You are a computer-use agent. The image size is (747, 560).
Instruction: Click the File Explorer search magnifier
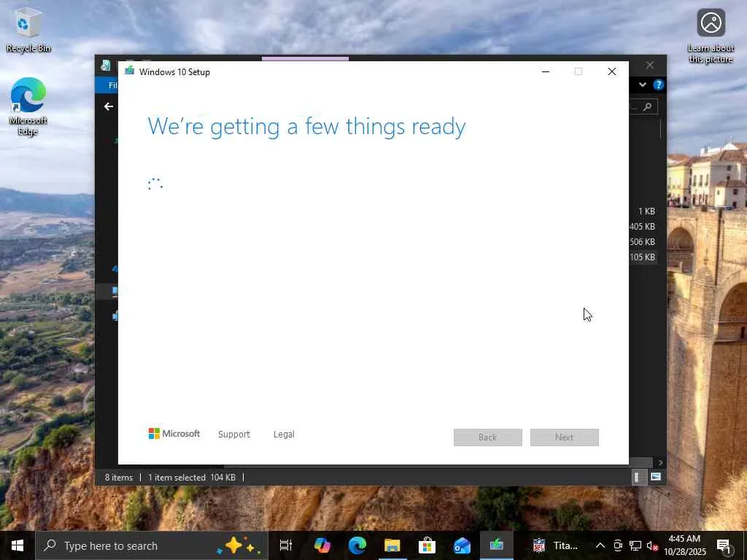click(648, 106)
